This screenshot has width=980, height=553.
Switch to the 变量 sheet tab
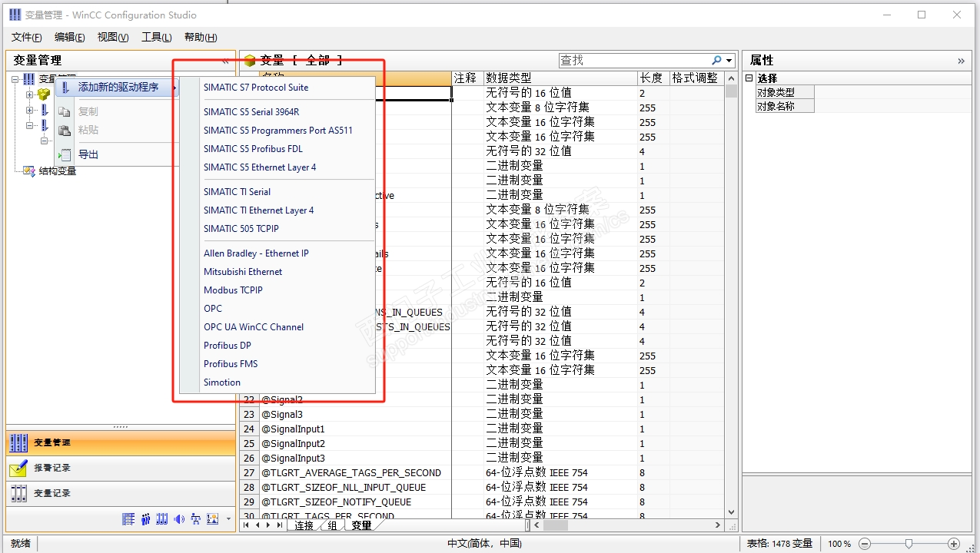point(361,525)
